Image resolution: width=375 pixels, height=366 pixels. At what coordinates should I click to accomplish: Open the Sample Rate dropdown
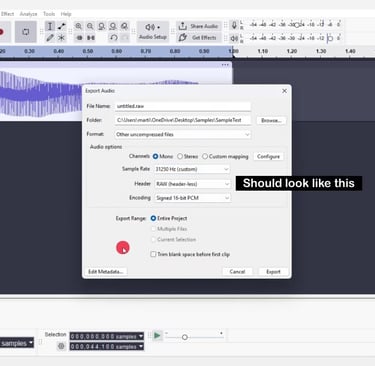(x=192, y=169)
